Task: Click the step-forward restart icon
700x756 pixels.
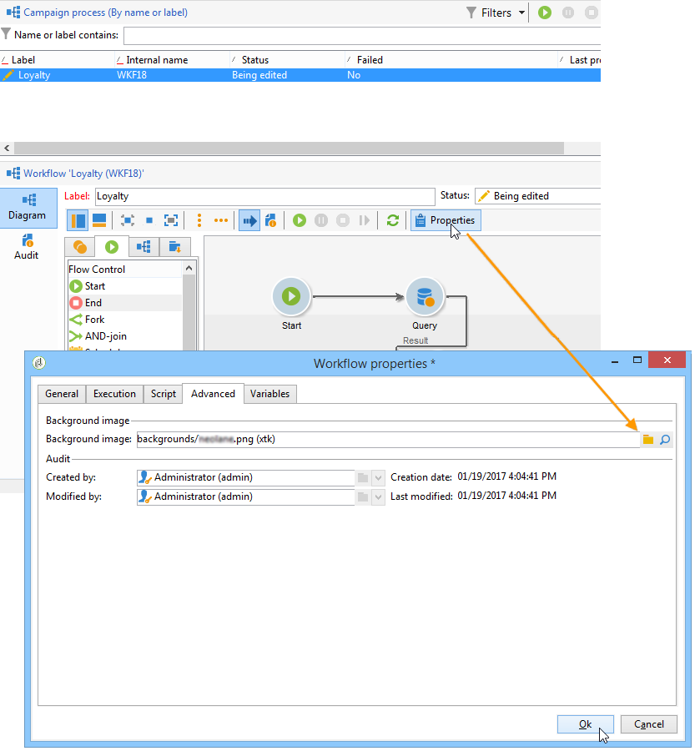Action: coord(365,221)
